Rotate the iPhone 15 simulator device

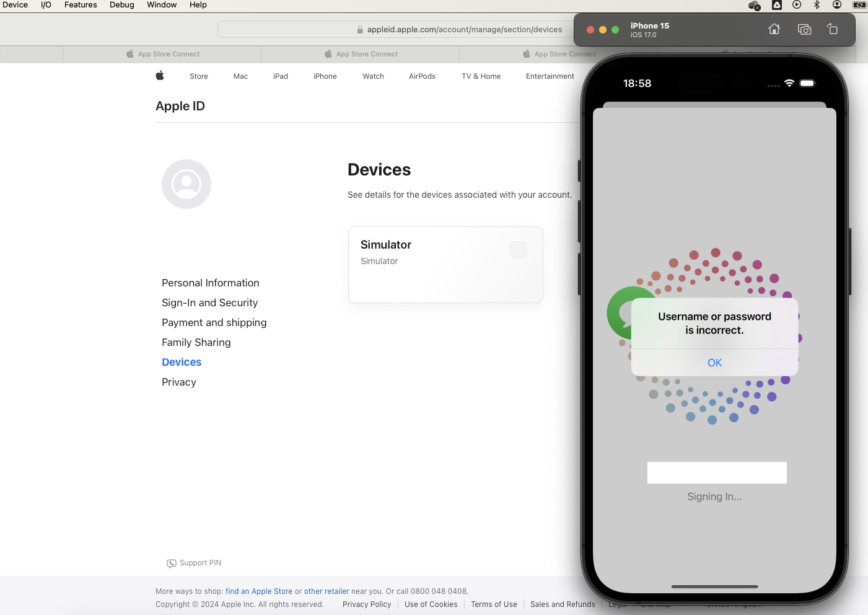833,29
